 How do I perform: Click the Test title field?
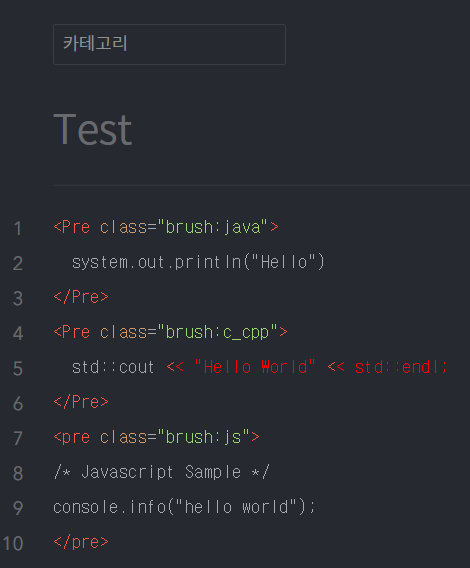[93, 130]
